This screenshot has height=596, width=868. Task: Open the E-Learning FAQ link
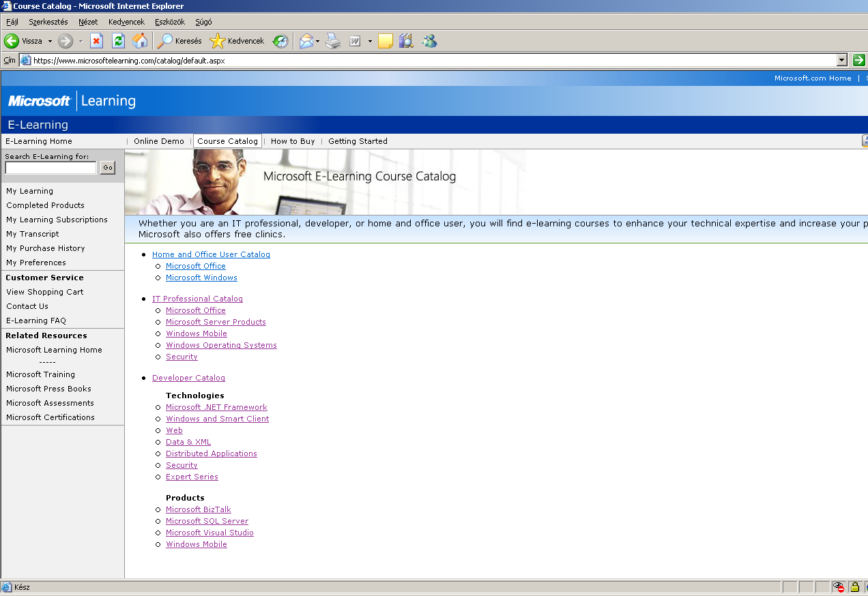(x=36, y=321)
